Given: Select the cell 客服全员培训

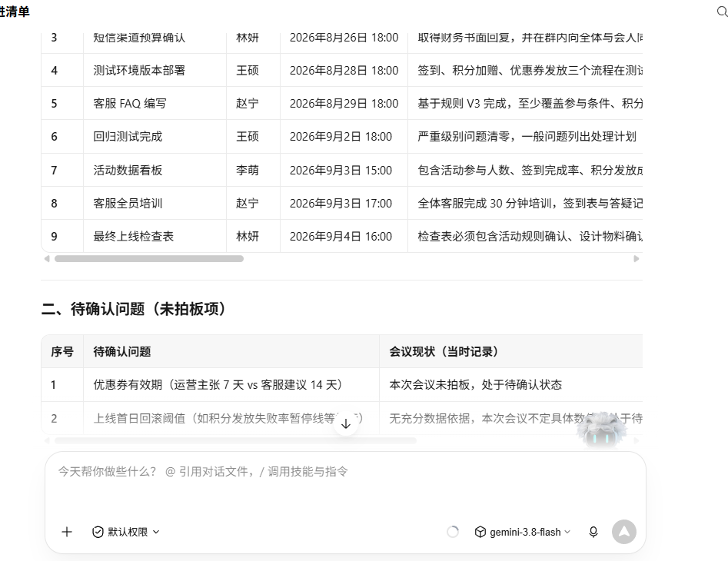Looking at the screenshot, I should click(128, 203).
